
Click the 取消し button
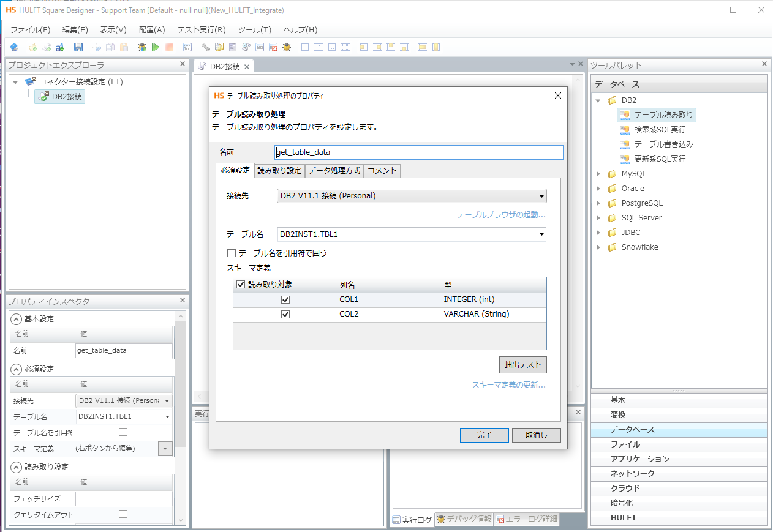pos(537,435)
